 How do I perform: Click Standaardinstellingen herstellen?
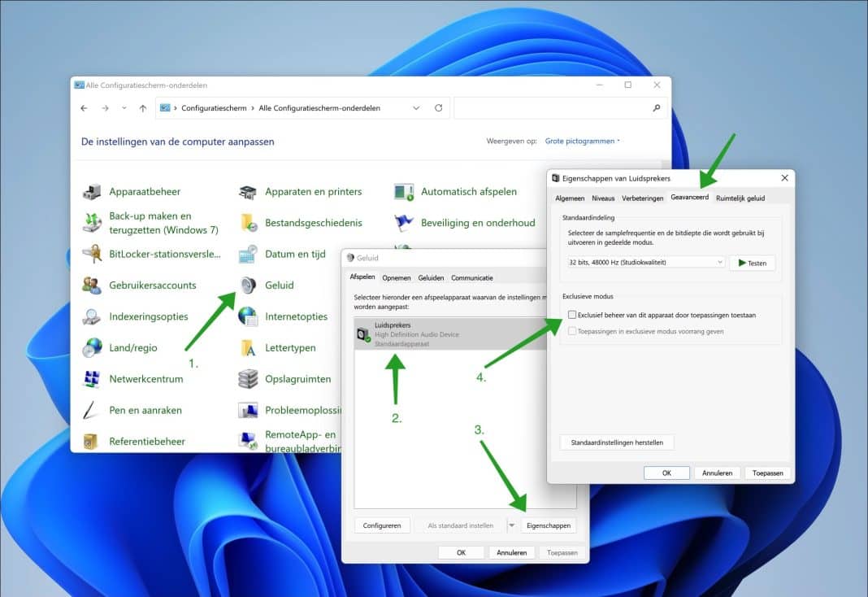(x=616, y=442)
